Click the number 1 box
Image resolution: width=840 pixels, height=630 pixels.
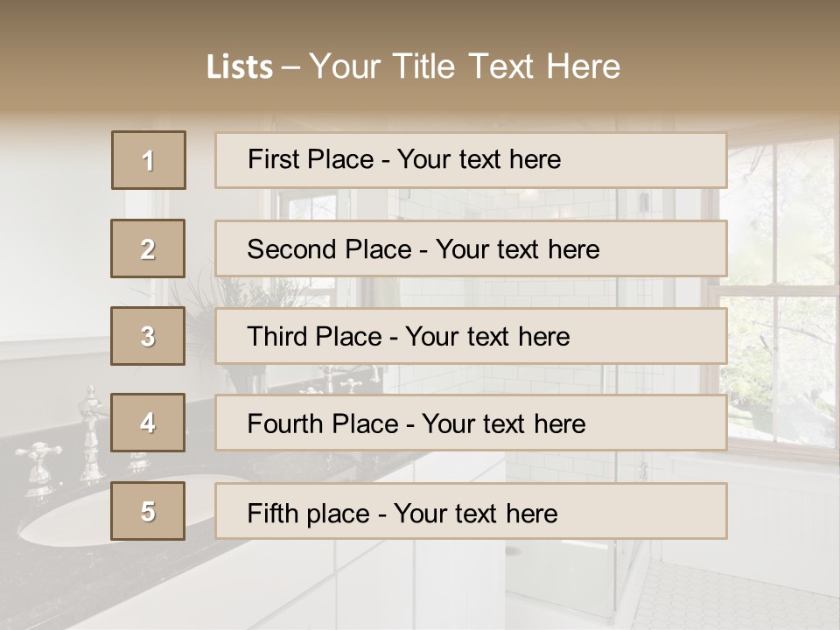coord(148,160)
